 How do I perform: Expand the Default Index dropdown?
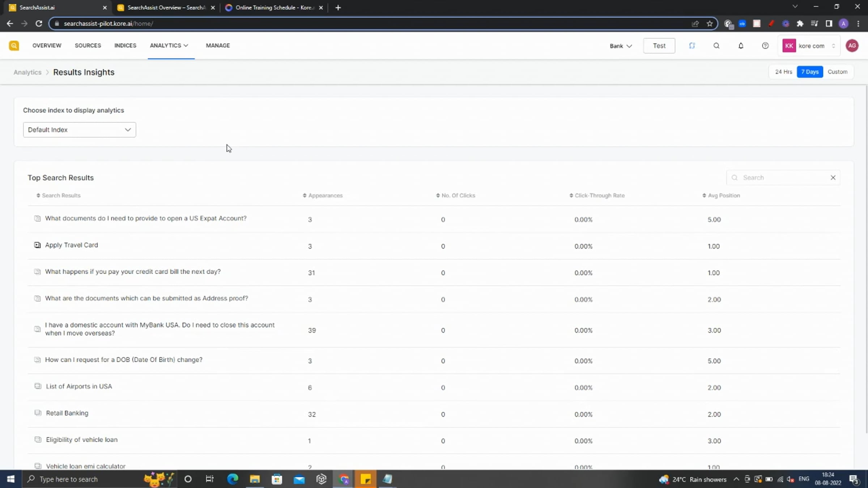point(80,130)
